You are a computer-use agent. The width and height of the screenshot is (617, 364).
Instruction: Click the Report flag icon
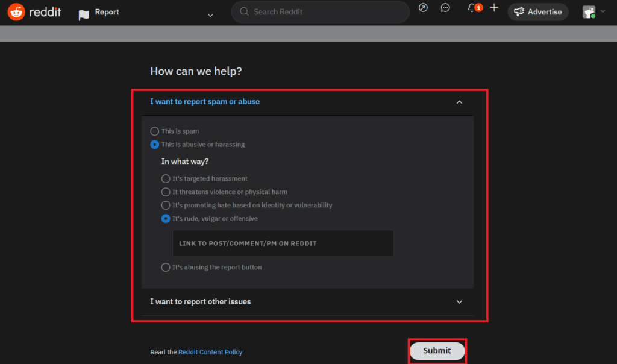click(x=84, y=15)
